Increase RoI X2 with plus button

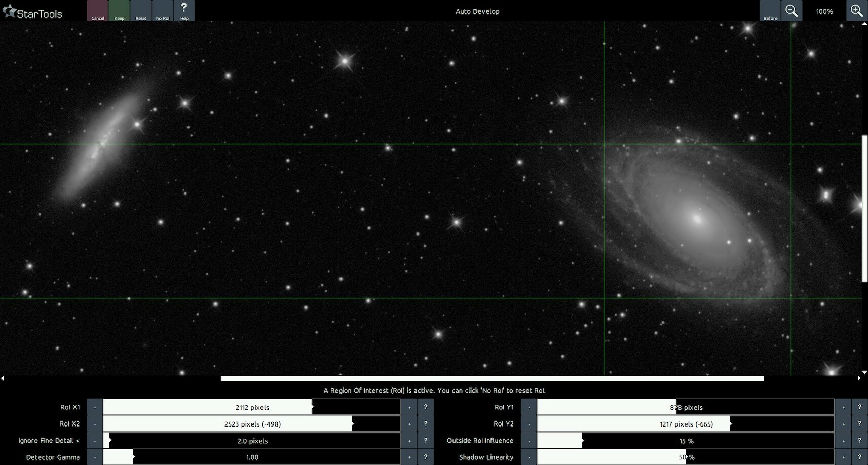click(409, 424)
